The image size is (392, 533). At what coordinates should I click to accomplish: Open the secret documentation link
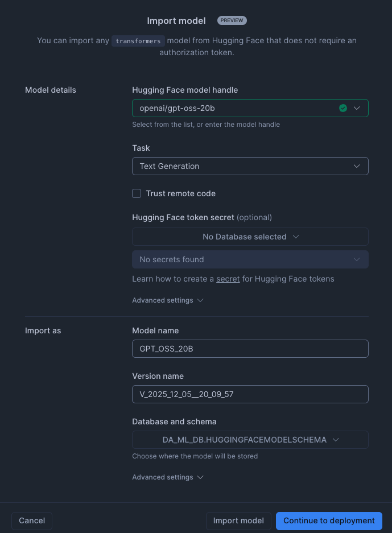pyautogui.click(x=228, y=279)
